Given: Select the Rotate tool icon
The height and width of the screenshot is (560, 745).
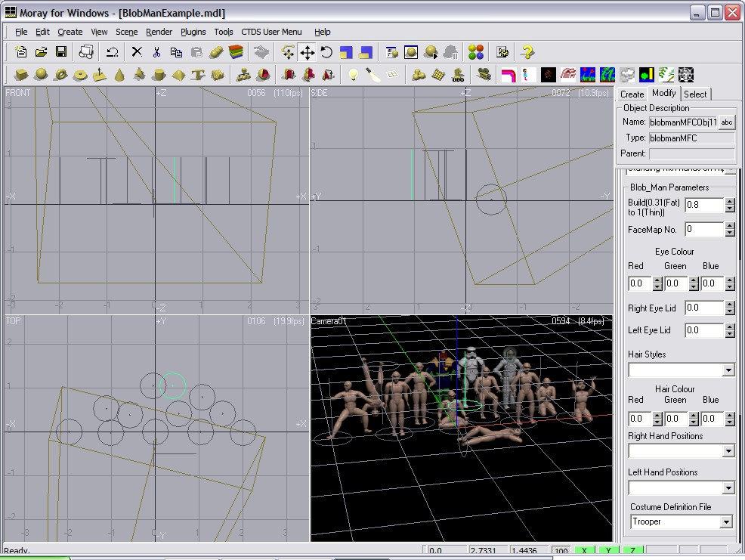Looking at the screenshot, I should tap(326, 52).
